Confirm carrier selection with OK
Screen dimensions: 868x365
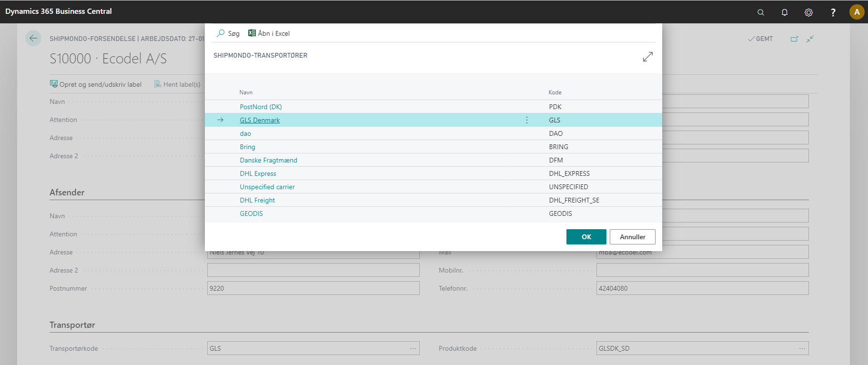click(x=586, y=237)
